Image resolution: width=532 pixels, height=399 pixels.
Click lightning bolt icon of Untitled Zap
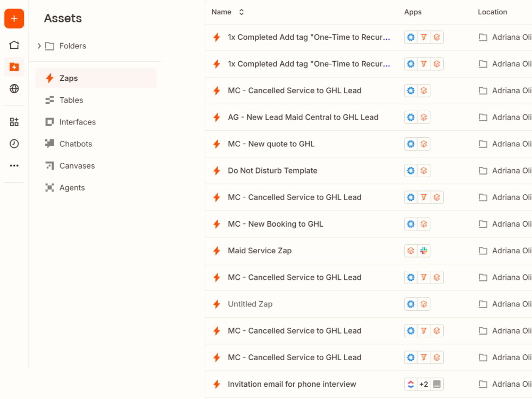[x=217, y=304]
